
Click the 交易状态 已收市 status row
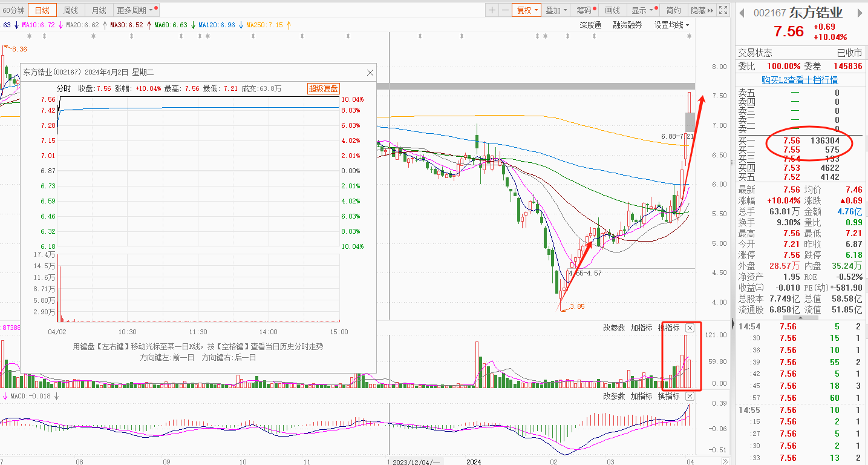click(800, 53)
